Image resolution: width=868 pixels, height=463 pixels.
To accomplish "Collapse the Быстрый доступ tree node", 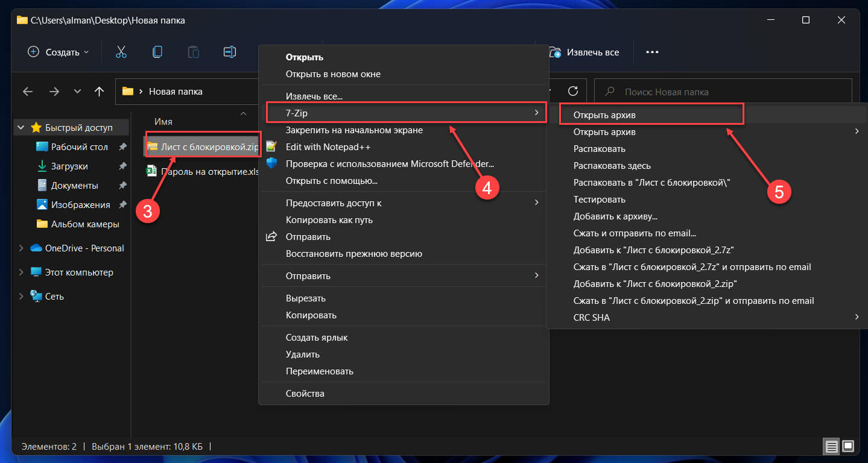I will point(21,127).
